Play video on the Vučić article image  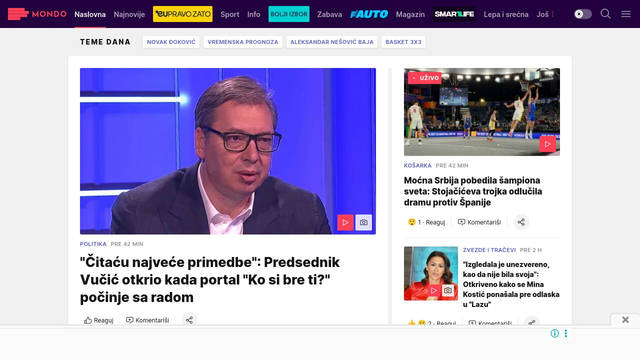click(x=345, y=222)
